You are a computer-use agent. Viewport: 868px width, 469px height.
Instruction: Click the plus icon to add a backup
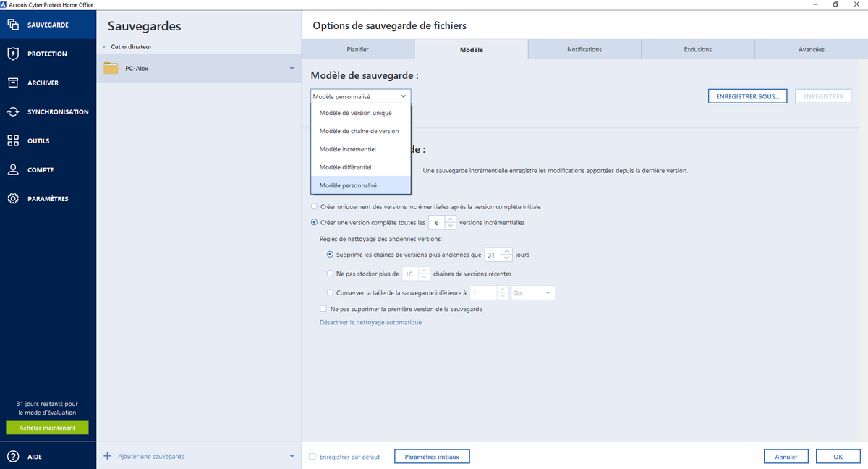pos(107,456)
